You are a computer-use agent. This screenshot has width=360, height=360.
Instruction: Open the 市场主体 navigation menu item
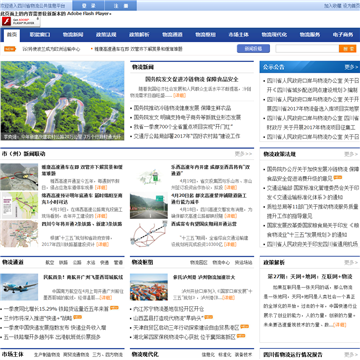click(238, 35)
